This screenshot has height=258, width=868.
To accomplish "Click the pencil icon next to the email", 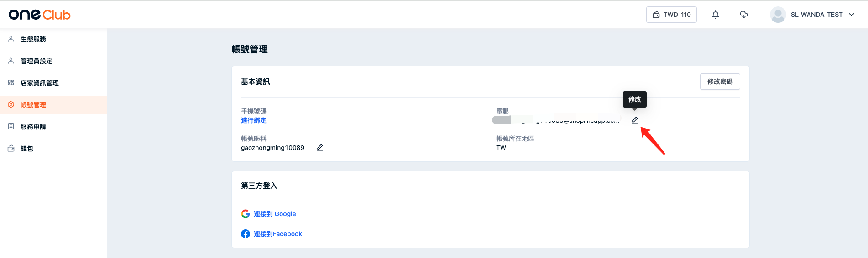I will coord(635,120).
